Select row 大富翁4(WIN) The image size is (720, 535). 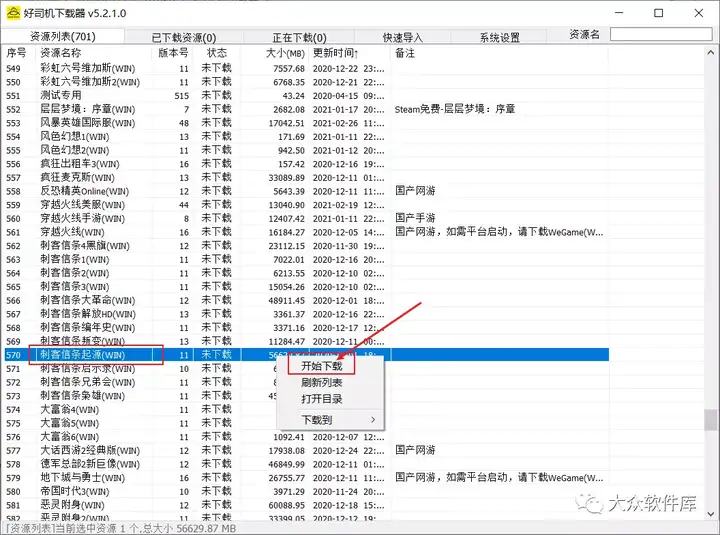(x=307, y=410)
